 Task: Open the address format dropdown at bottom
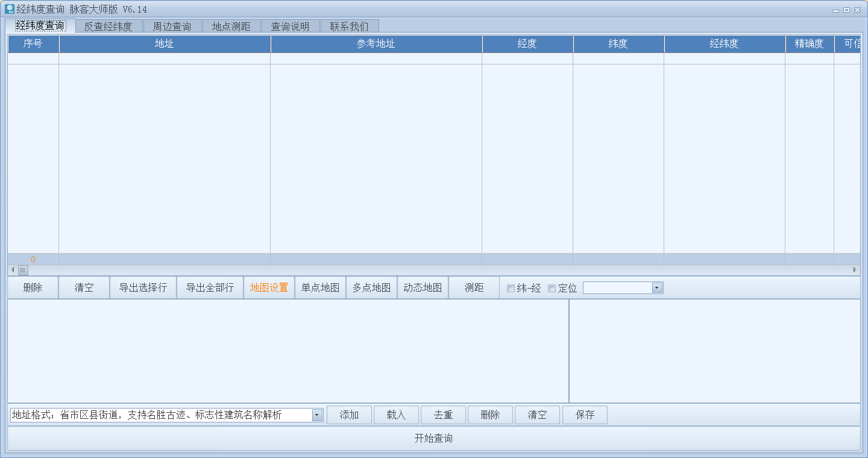[x=318, y=415]
